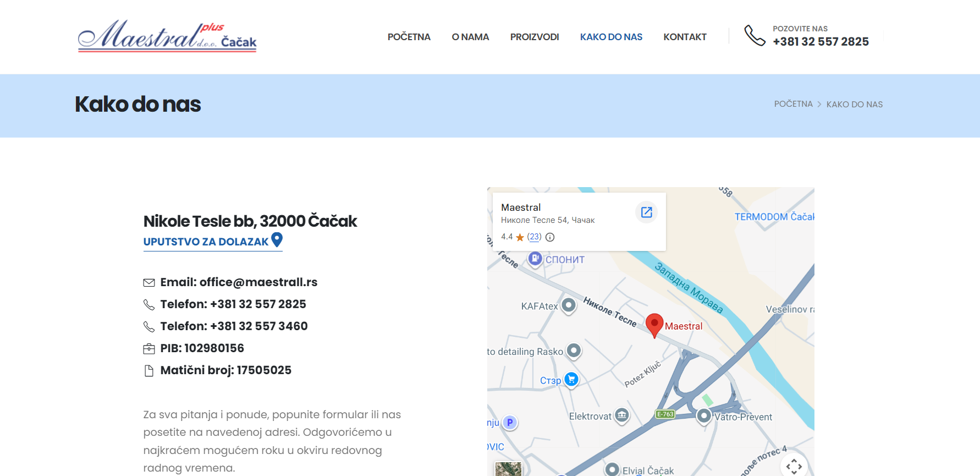Click the phone icon beside +381 32 557 3460
This screenshot has width=980, height=476.
(x=149, y=326)
